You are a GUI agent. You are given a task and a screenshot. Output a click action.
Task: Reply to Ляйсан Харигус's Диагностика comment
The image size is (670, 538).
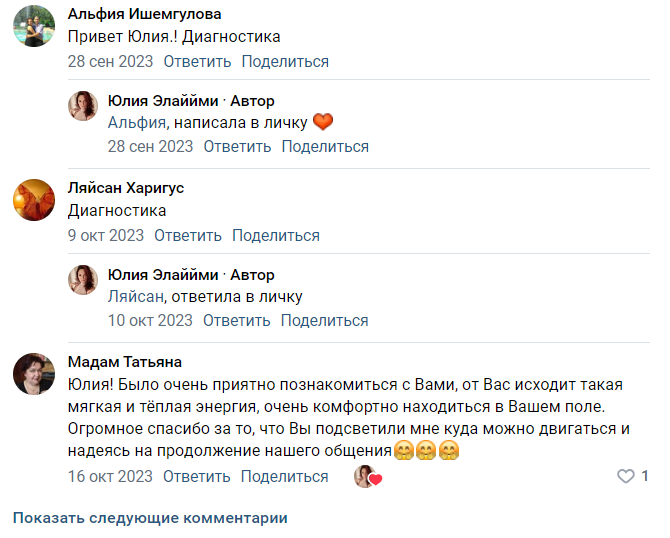pyautogui.click(x=188, y=235)
